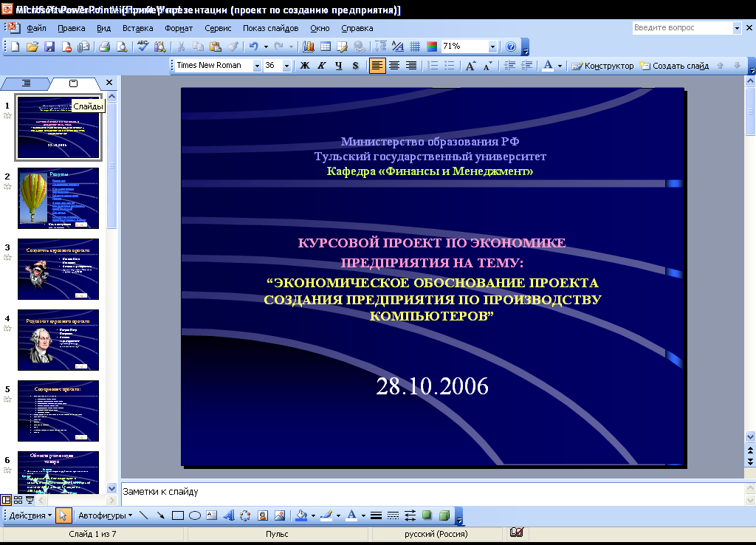Click the Open folder icon
Screen dimensions: 756x545
click(x=32, y=47)
